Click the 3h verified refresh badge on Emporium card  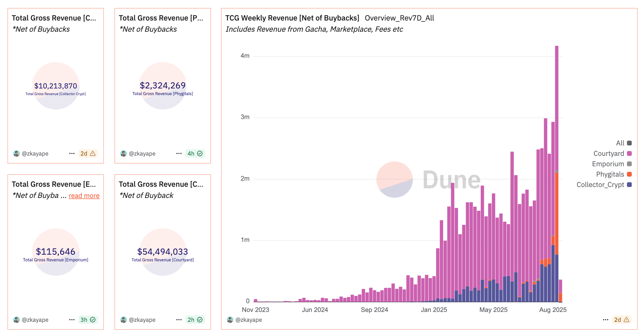88,320
